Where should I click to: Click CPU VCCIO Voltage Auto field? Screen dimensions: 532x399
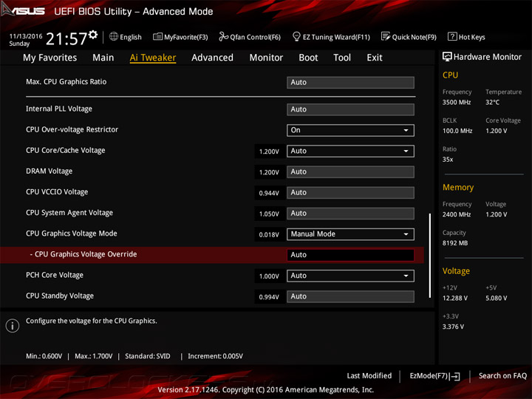pos(350,193)
